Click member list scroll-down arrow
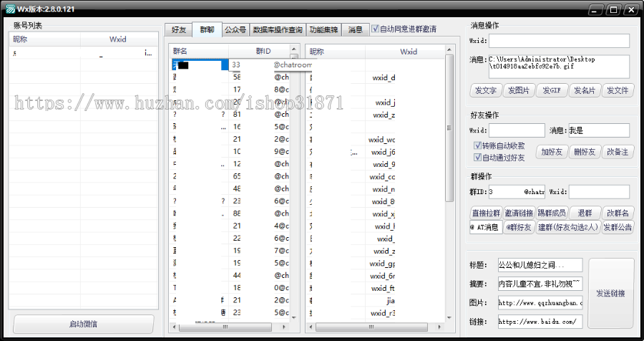The image size is (644, 341). click(x=449, y=317)
